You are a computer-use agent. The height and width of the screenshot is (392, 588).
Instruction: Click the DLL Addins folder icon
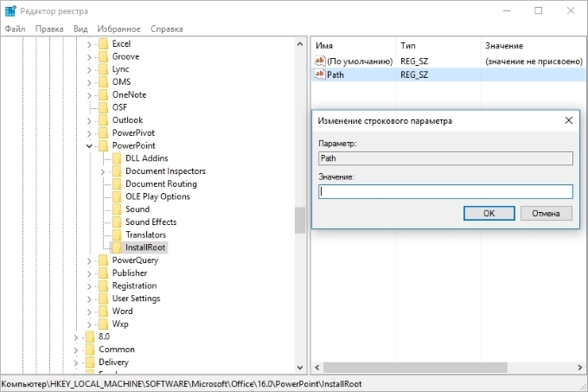117,158
